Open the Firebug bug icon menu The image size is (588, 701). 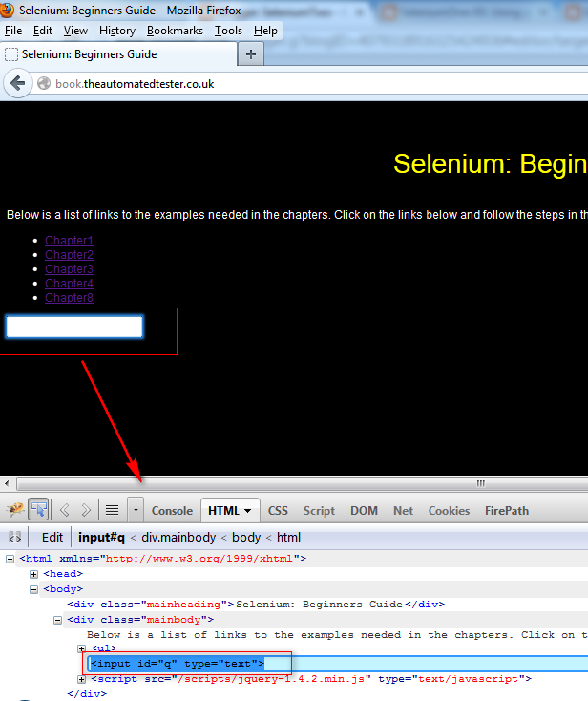[x=14, y=510]
